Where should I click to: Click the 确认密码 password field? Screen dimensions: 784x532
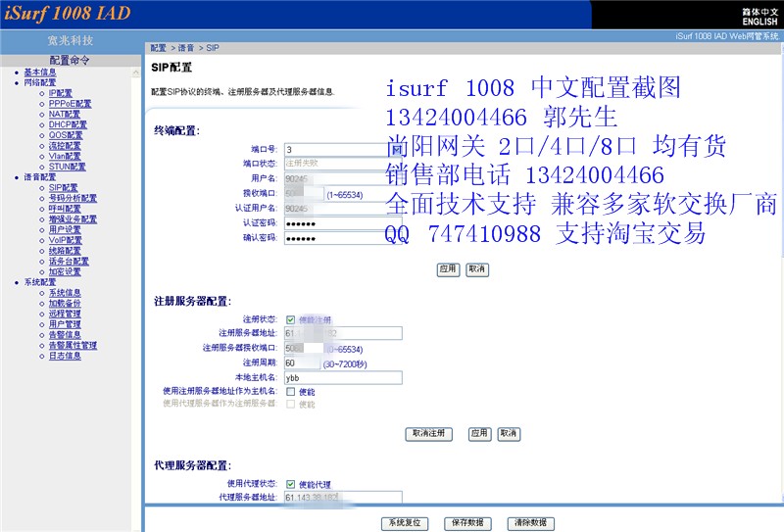pyautogui.click(x=343, y=238)
